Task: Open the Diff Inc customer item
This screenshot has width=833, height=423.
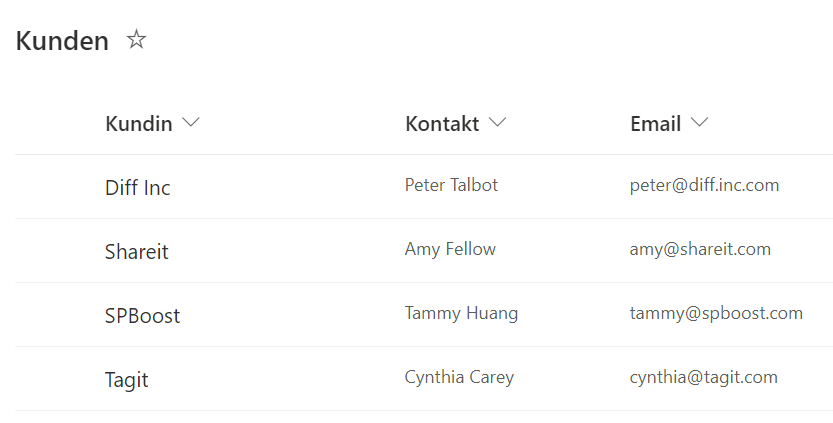Action: click(138, 188)
